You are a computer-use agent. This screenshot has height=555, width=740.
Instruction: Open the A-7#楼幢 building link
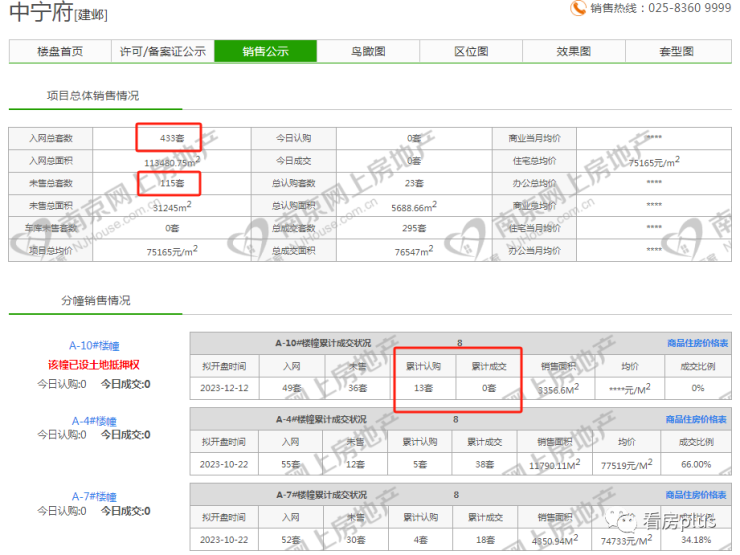pos(93,496)
